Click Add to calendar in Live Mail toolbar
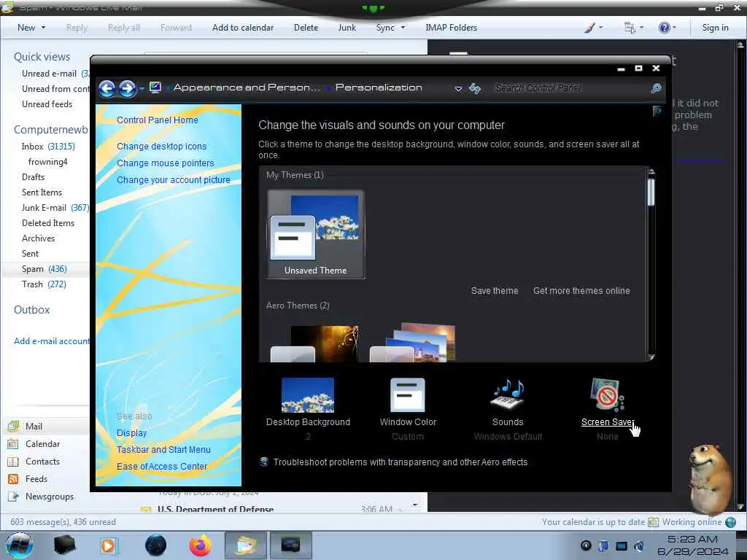Image resolution: width=747 pixels, height=560 pixels. (243, 28)
